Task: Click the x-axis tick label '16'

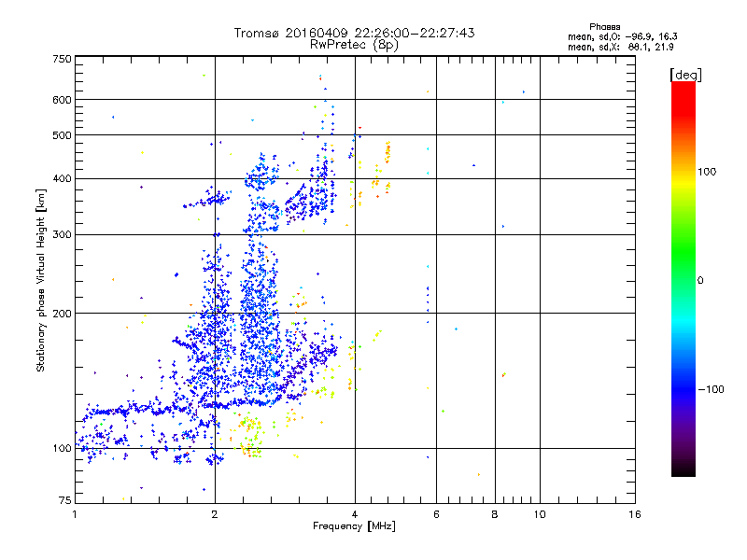Action: click(x=635, y=514)
